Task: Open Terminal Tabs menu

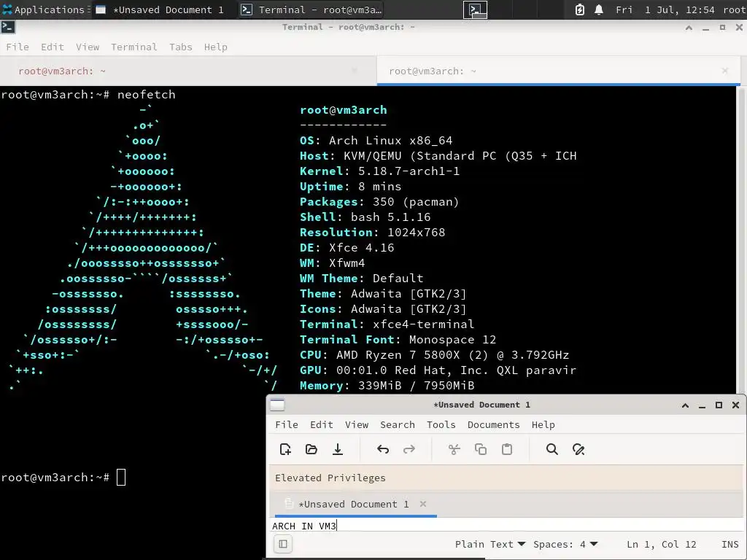Action: click(181, 47)
